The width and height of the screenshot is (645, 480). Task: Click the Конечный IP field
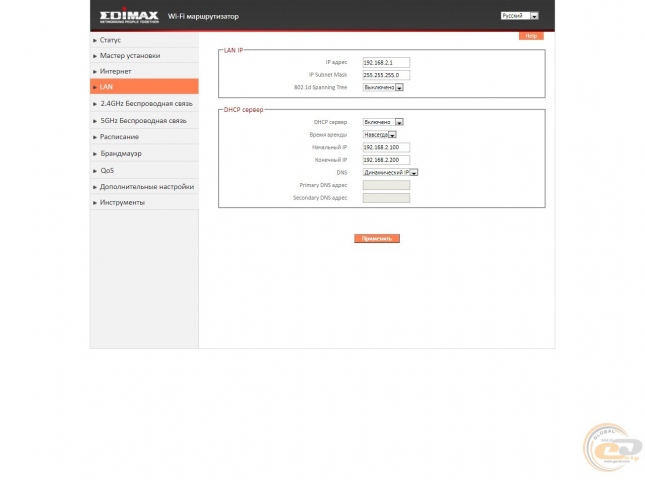coord(386,160)
